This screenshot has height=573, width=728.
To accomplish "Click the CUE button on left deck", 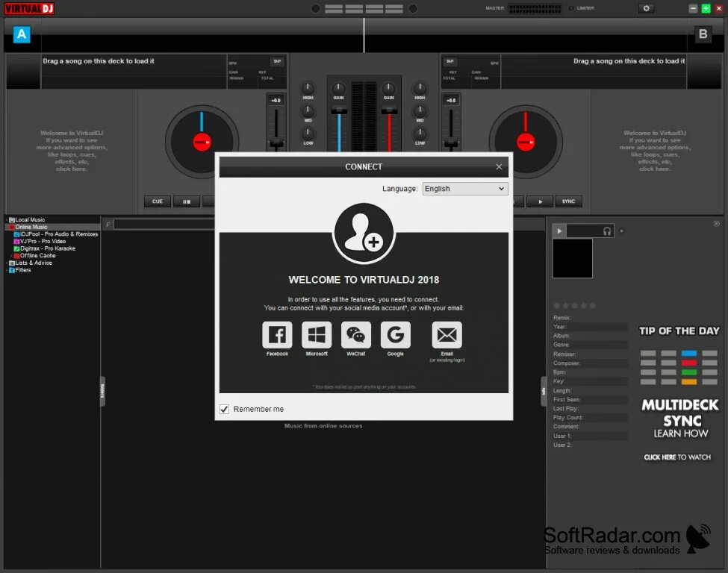I will [158, 201].
